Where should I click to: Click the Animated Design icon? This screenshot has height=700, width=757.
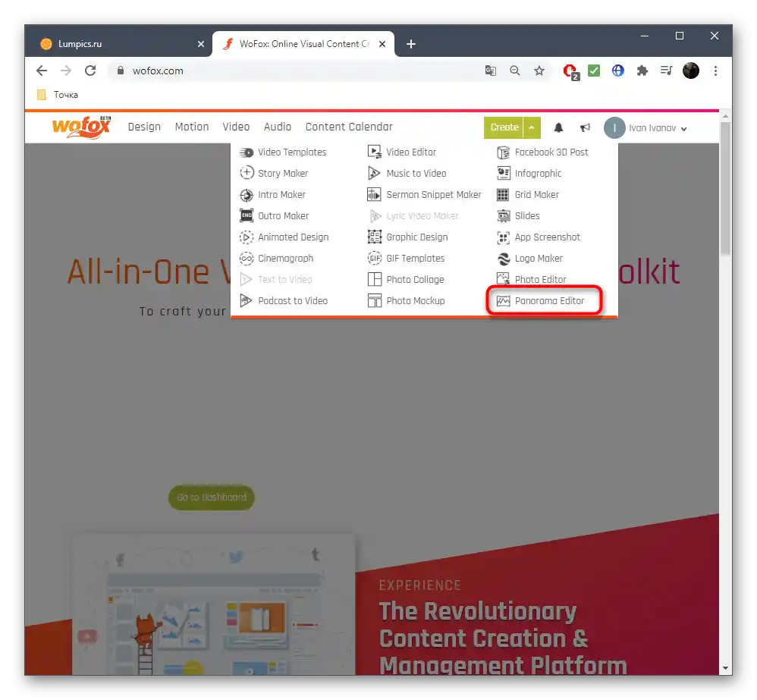tap(247, 237)
